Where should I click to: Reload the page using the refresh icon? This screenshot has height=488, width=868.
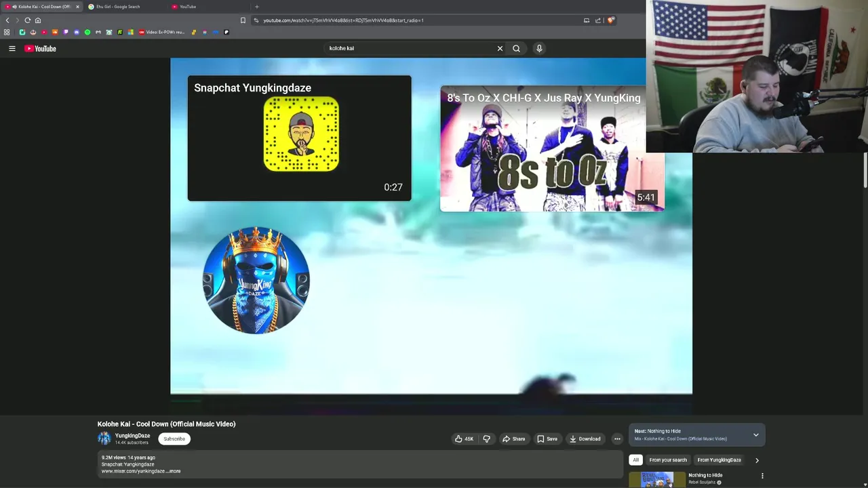(28, 20)
